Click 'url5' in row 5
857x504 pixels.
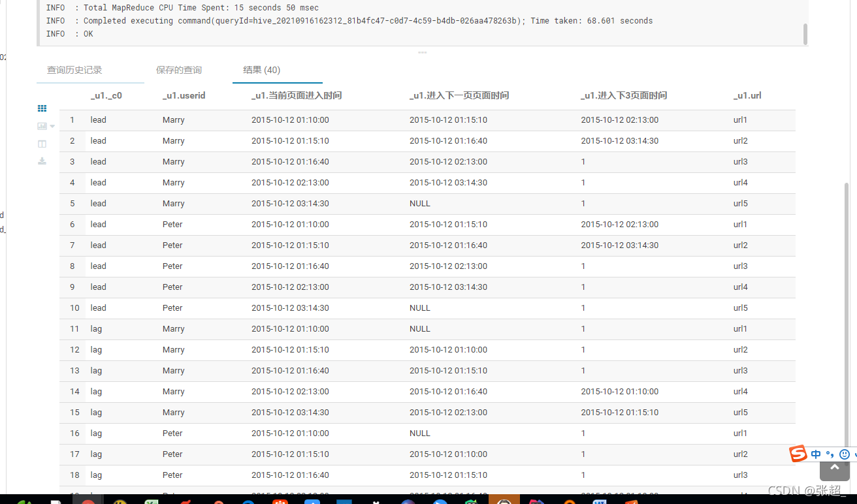click(741, 204)
